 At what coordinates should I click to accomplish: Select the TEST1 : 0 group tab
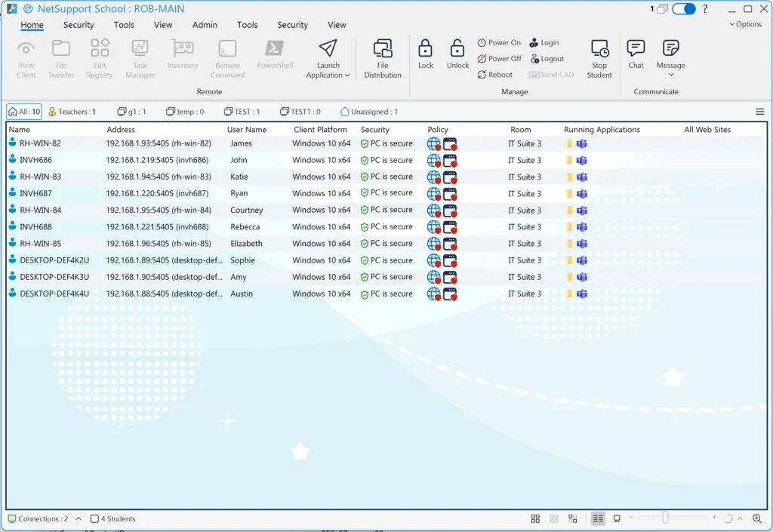pyautogui.click(x=300, y=112)
